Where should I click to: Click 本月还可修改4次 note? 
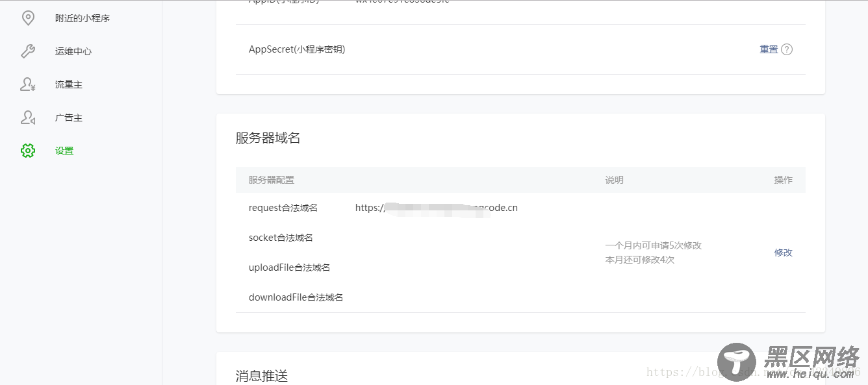[640, 260]
